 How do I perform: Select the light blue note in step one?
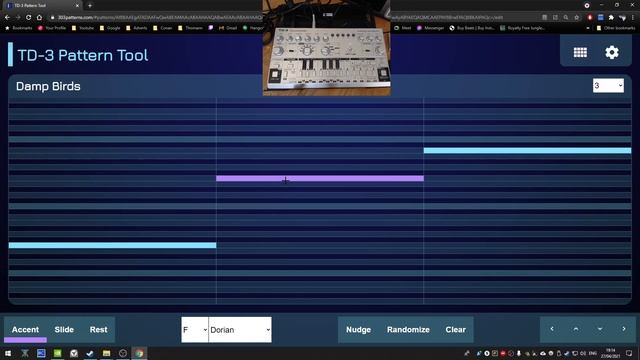(x=112, y=245)
